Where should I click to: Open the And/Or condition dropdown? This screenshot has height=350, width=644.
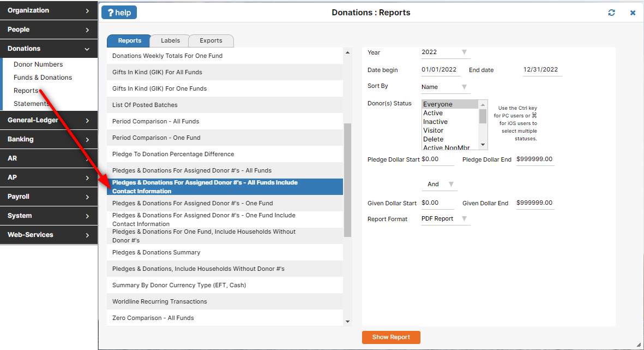pyautogui.click(x=440, y=184)
